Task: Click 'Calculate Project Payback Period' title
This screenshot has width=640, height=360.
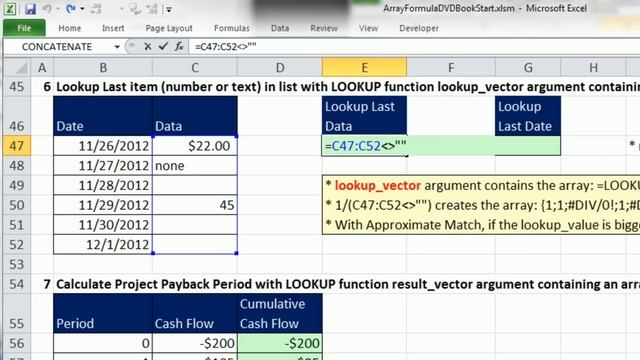Action: click(347, 284)
